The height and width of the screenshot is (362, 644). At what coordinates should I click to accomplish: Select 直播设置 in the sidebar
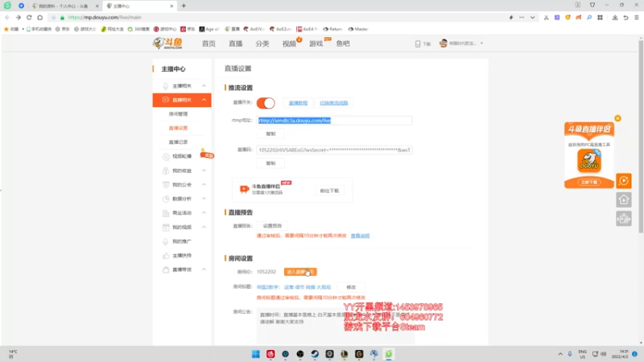178,128
